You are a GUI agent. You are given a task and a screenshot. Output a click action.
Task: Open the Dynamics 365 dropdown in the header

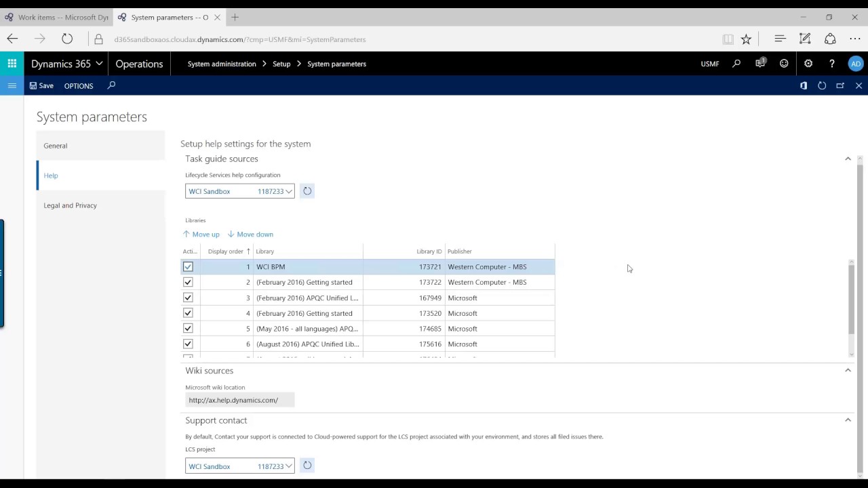pos(66,64)
